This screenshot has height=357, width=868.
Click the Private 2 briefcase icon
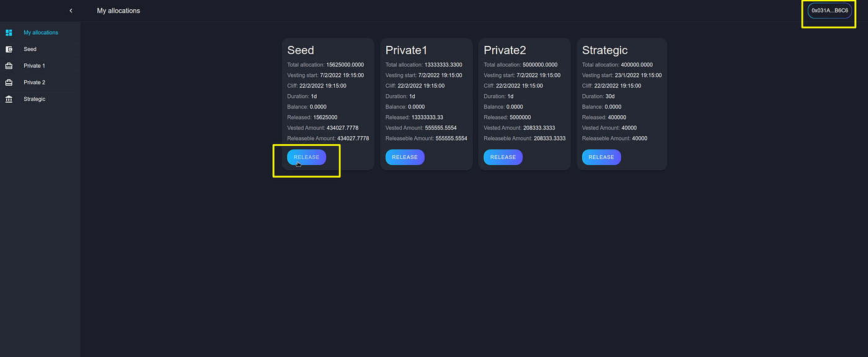pyautogui.click(x=9, y=82)
